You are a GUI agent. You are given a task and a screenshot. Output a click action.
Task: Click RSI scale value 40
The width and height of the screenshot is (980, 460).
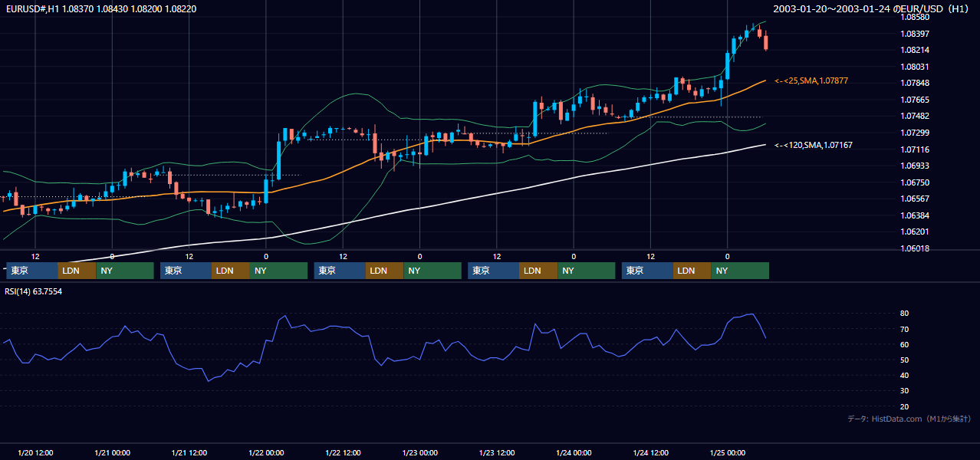905,375
